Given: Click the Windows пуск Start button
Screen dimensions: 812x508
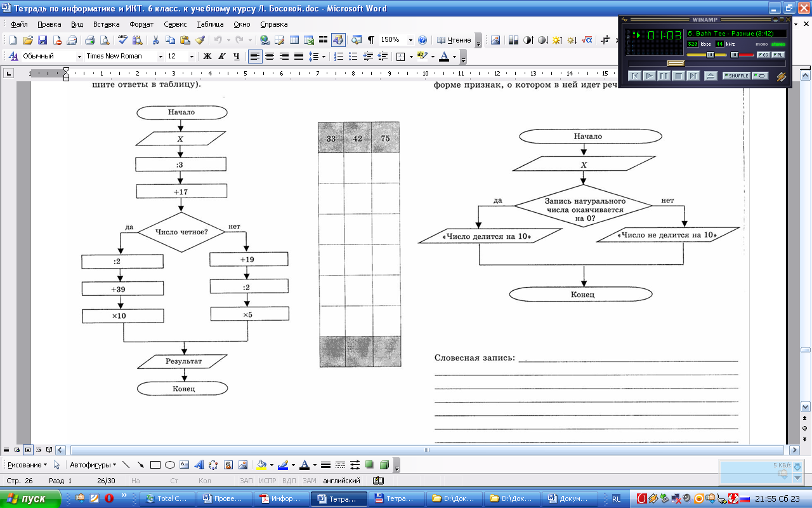Looking at the screenshot, I should 31,498.
